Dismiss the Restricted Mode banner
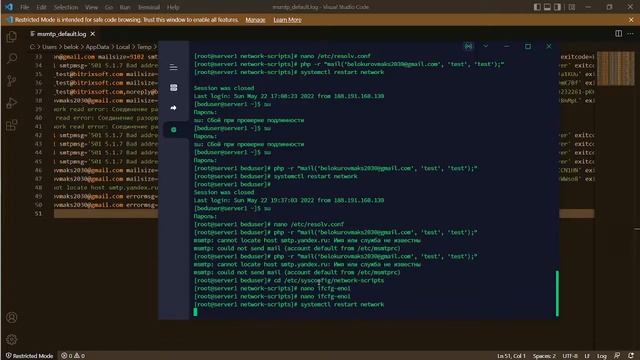 coord(631,20)
